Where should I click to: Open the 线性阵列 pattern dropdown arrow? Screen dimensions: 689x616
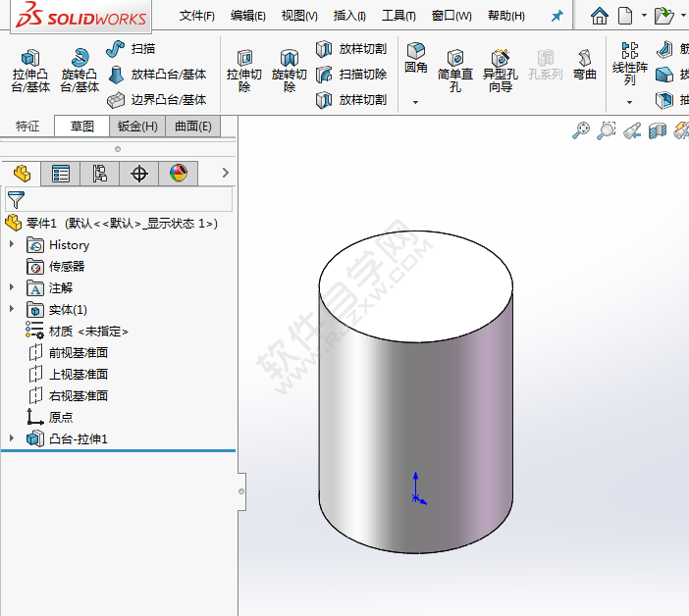click(x=629, y=102)
